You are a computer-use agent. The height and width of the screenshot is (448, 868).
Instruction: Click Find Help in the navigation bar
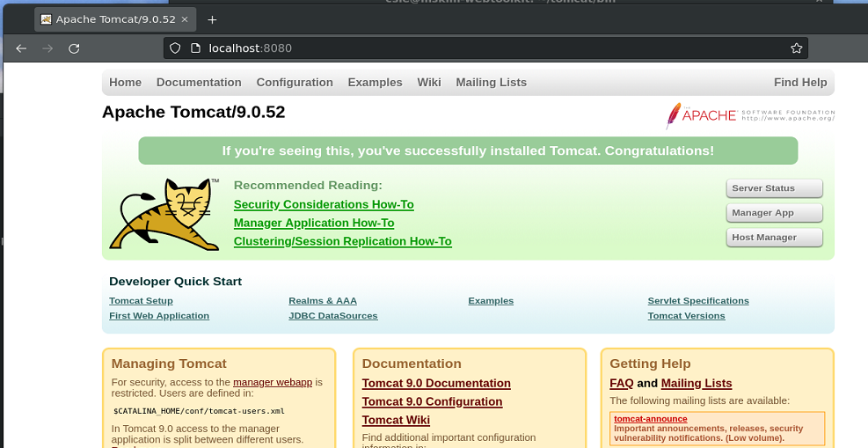[800, 83]
